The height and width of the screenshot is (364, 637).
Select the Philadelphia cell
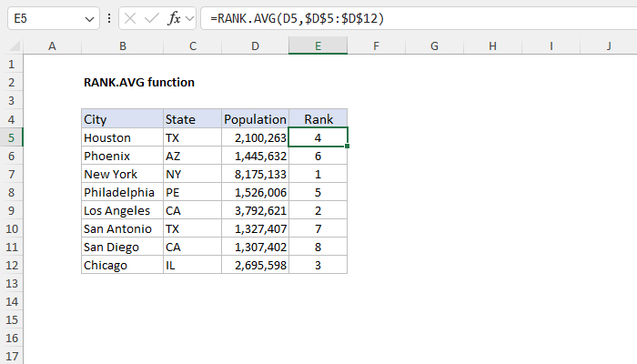click(122, 192)
